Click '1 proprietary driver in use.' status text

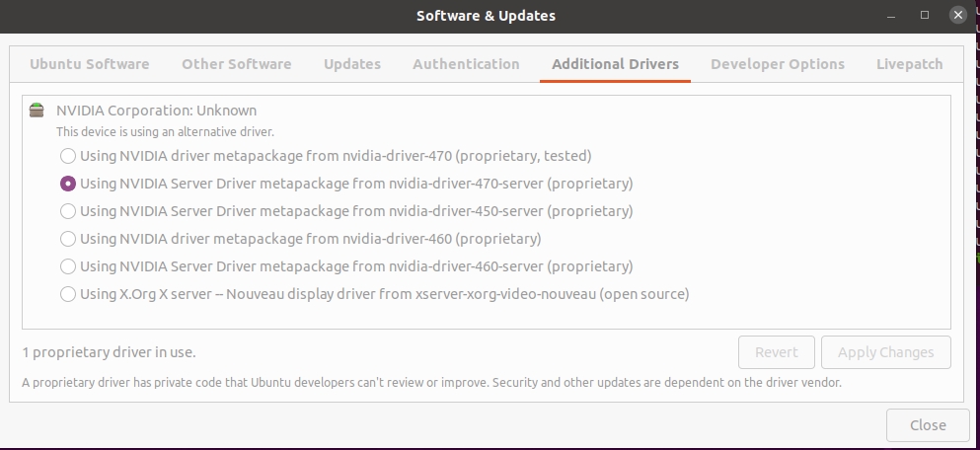coord(109,352)
